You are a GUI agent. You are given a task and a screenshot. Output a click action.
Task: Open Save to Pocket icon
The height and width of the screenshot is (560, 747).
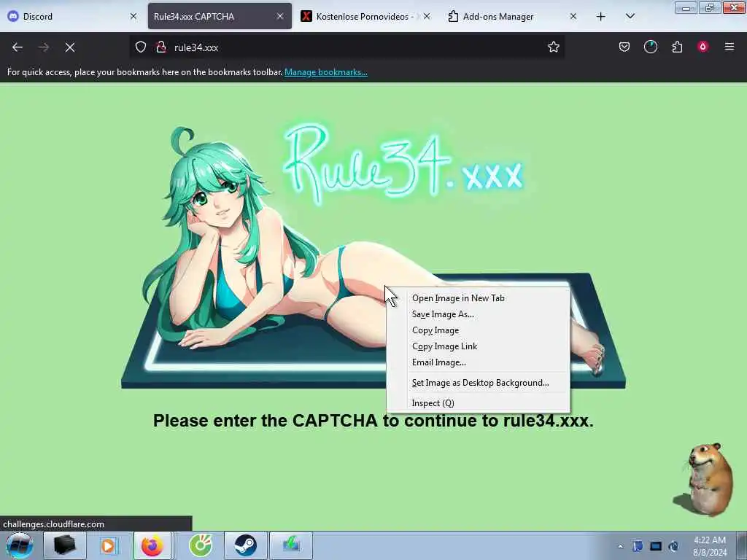pos(624,47)
